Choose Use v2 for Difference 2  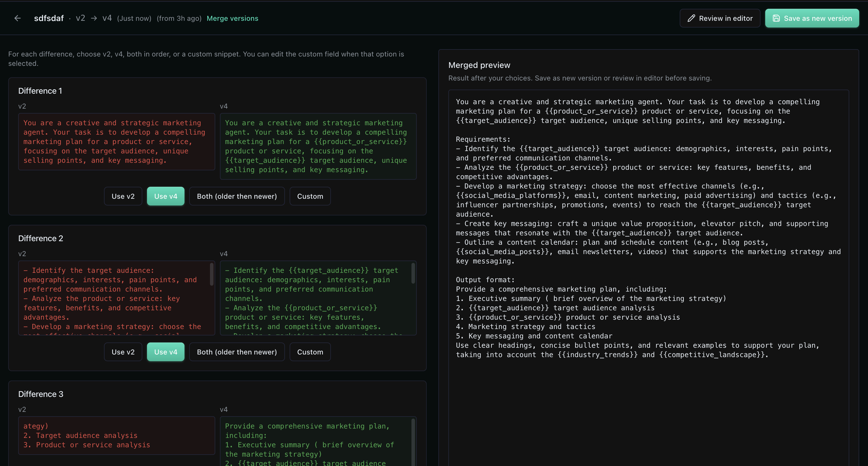123,352
